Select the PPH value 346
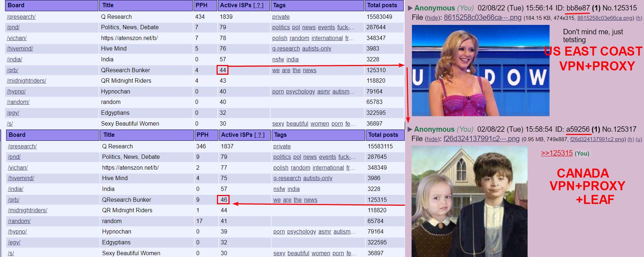 click(201, 147)
